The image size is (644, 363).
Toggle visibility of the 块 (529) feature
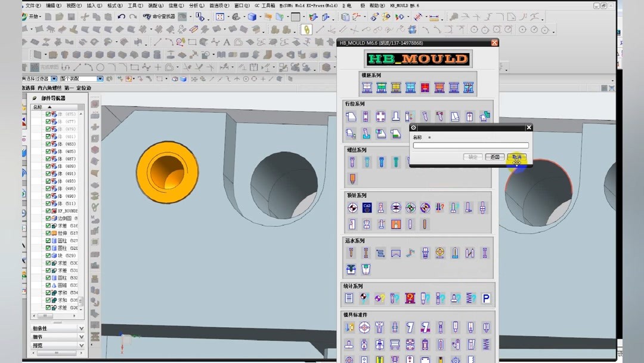(48, 256)
